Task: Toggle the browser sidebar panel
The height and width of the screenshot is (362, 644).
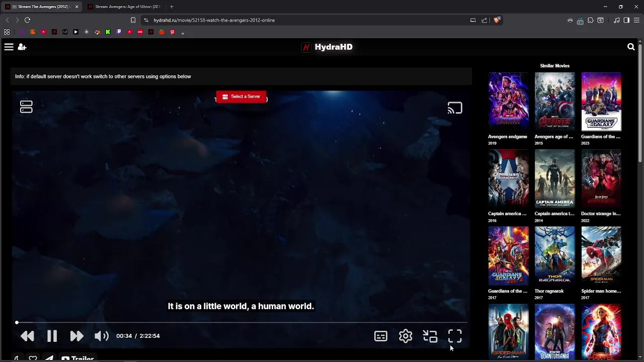Action: 626,20
